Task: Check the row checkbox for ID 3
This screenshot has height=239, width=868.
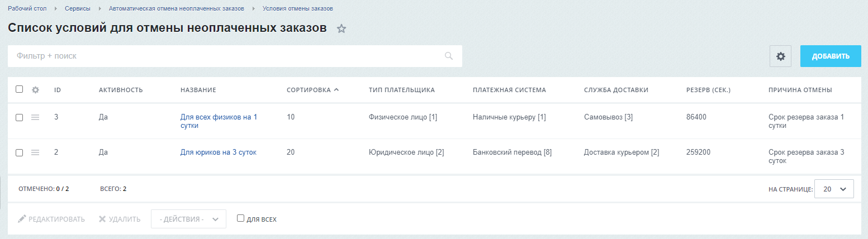Action: pos(20,117)
